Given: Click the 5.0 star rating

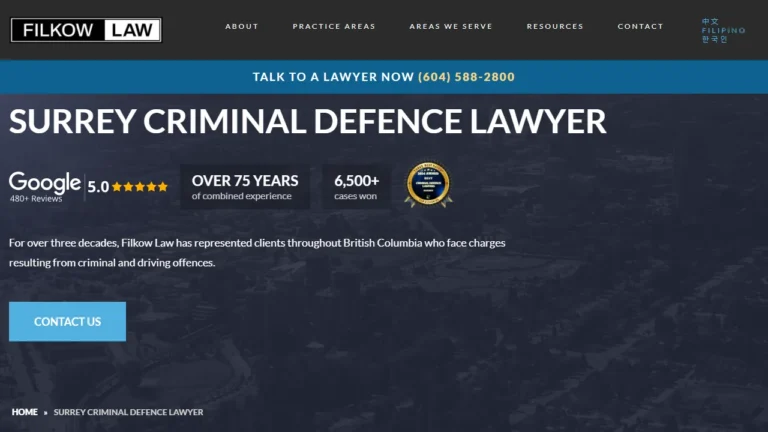Looking at the screenshot, I should [x=127, y=187].
